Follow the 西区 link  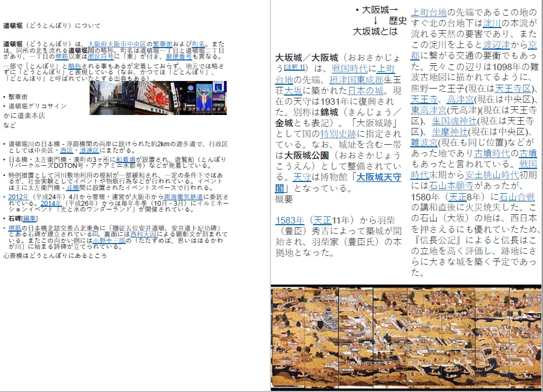tap(66, 150)
